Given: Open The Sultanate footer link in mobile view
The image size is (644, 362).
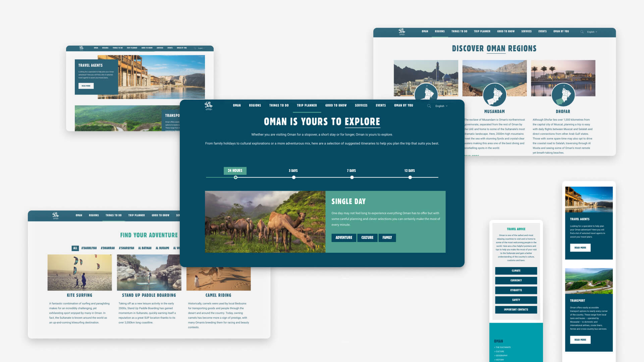Looking at the screenshot, I should point(502,348).
